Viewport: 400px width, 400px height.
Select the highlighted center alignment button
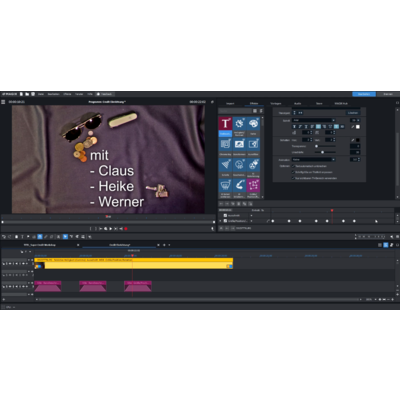(318, 127)
